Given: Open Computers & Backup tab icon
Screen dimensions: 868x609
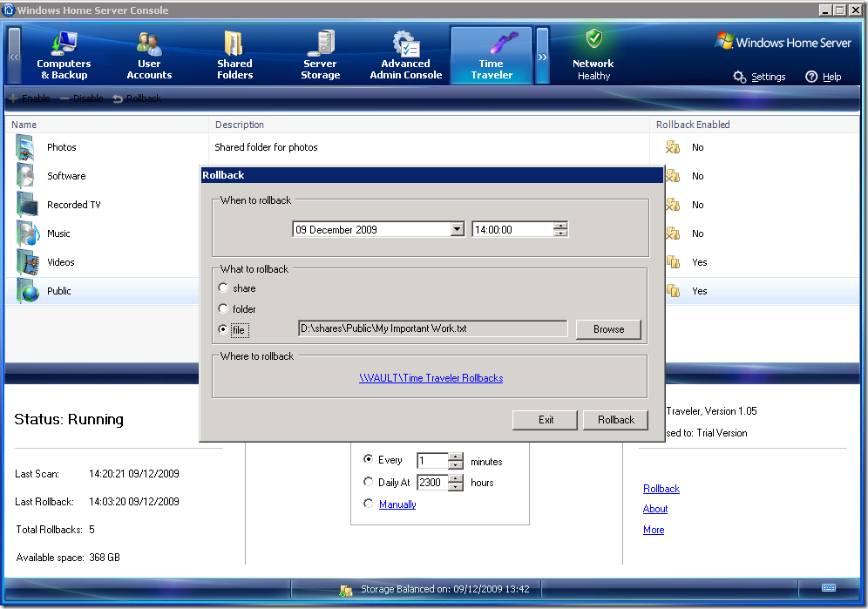Looking at the screenshot, I should [x=64, y=44].
